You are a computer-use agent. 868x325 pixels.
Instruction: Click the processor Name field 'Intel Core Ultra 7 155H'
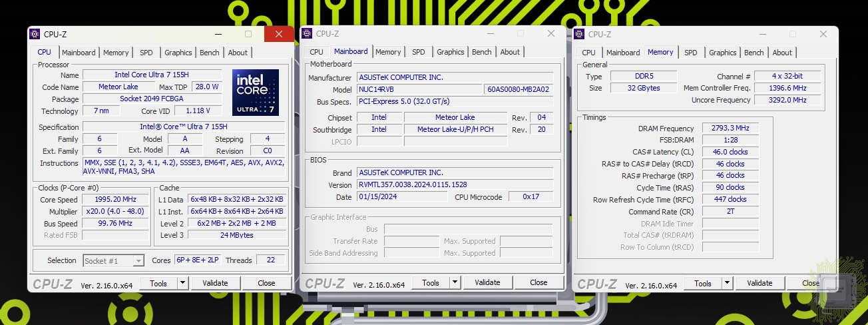tap(152, 75)
